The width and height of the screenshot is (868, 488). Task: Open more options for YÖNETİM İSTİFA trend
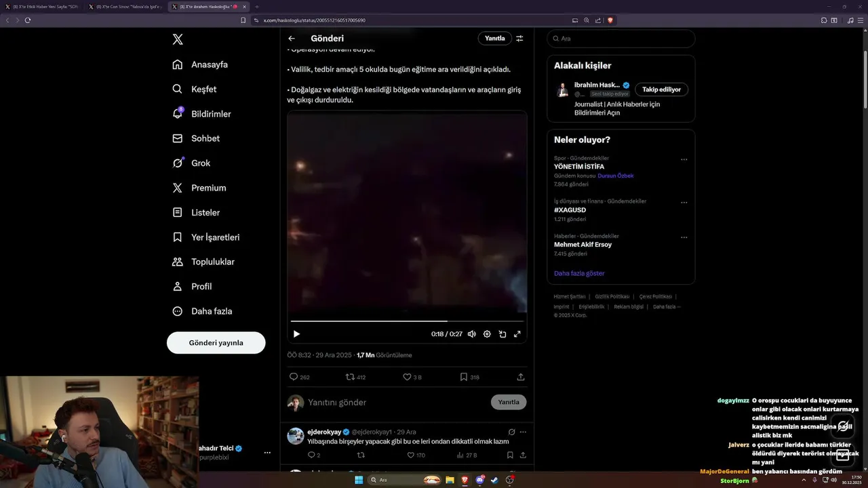[684, 160]
